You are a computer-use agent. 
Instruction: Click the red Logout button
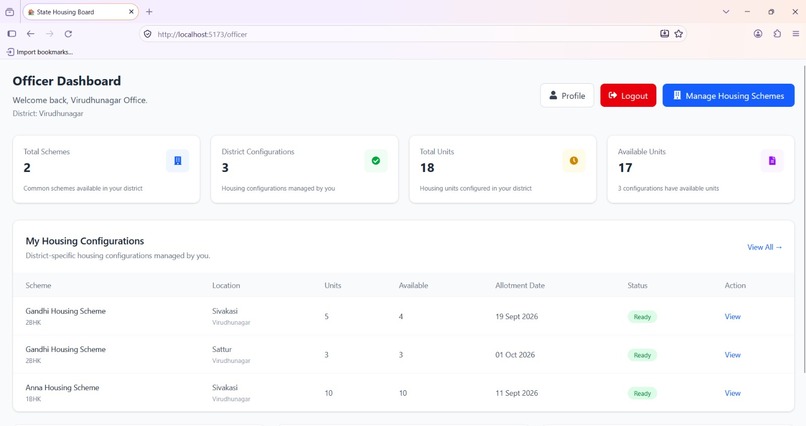point(628,96)
